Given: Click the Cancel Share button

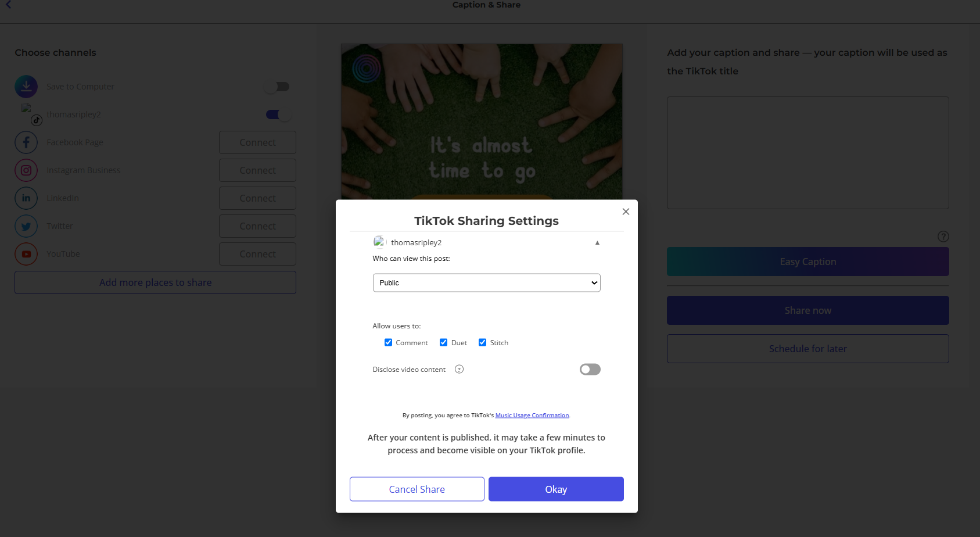Looking at the screenshot, I should [417, 489].
